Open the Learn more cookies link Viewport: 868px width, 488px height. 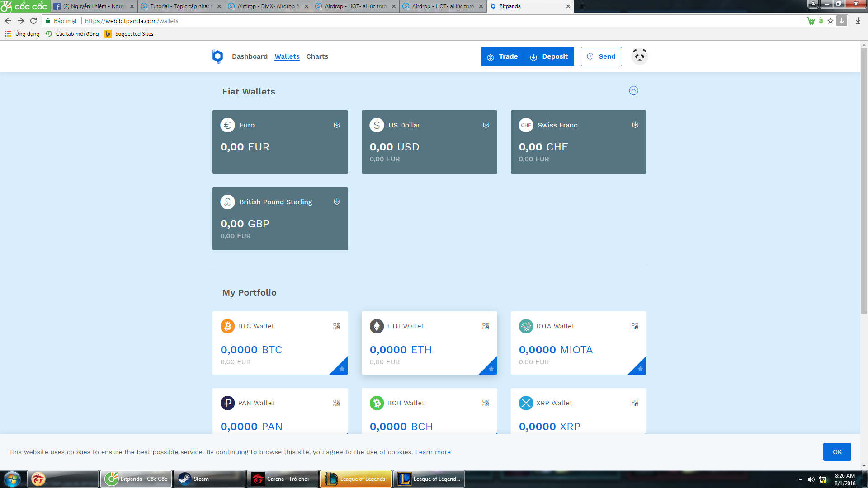click(433, 452)
